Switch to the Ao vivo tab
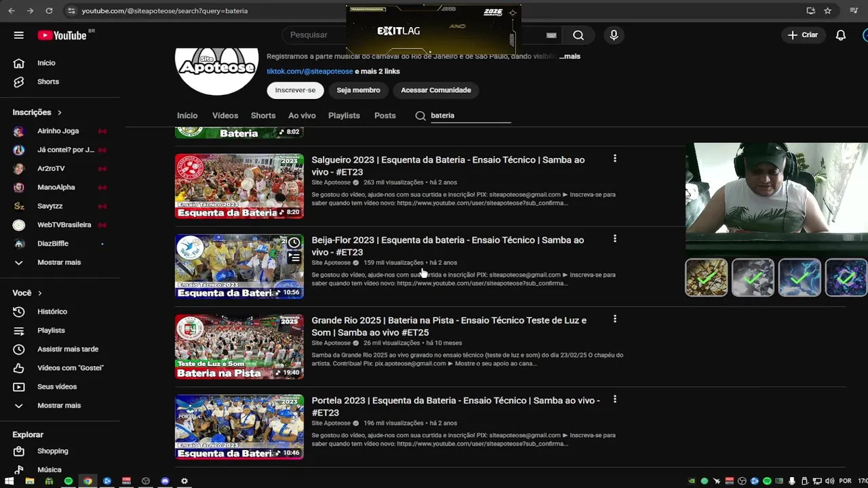The image size is (868, 488). pos(302,116)
